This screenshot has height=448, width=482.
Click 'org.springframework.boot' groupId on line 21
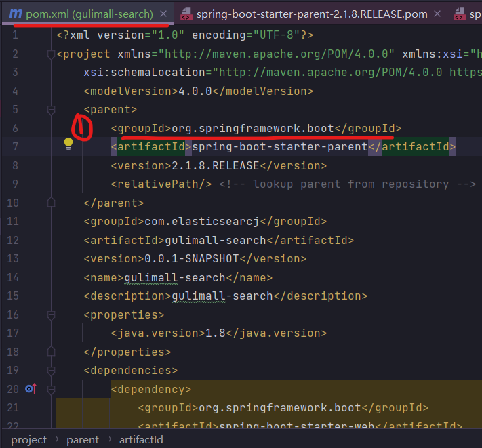(280, 408)
